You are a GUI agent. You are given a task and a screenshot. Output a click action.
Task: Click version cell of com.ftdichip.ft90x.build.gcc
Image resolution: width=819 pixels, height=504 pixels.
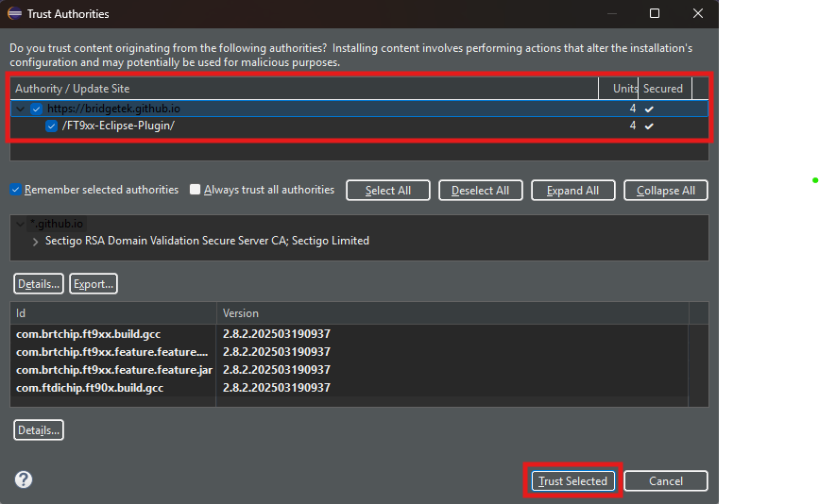277,388
